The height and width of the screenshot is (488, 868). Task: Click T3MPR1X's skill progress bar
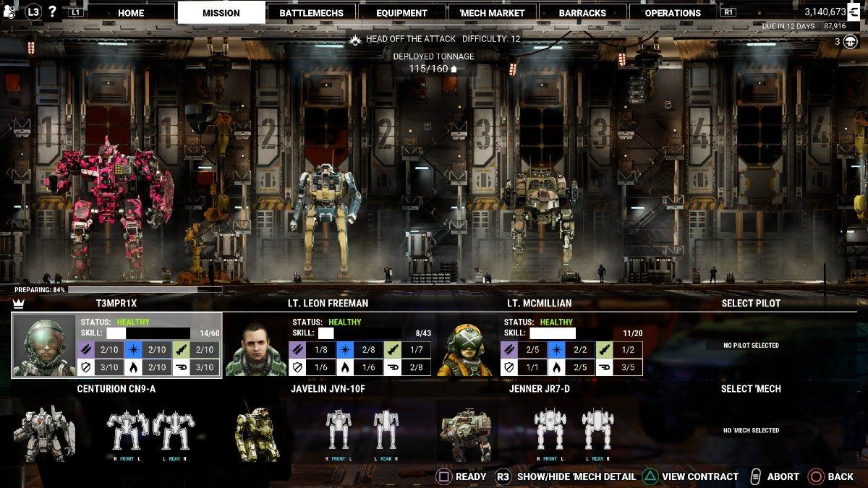click(x=148, y=333)
